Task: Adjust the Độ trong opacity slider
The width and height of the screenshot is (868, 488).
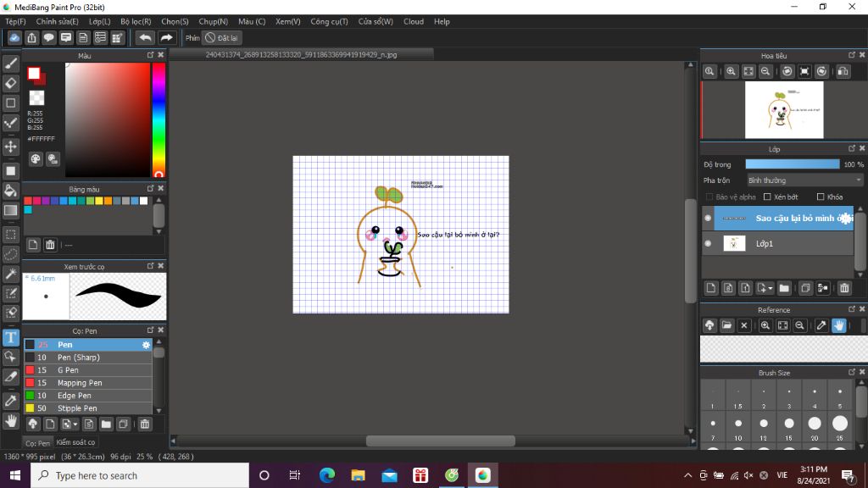Action: pyautogui.click(x=793, y=164)
